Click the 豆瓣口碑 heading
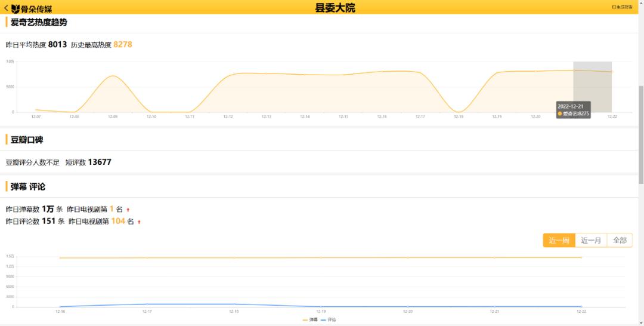The height and width of the screenshot is (326, 644). pos(27,140)
